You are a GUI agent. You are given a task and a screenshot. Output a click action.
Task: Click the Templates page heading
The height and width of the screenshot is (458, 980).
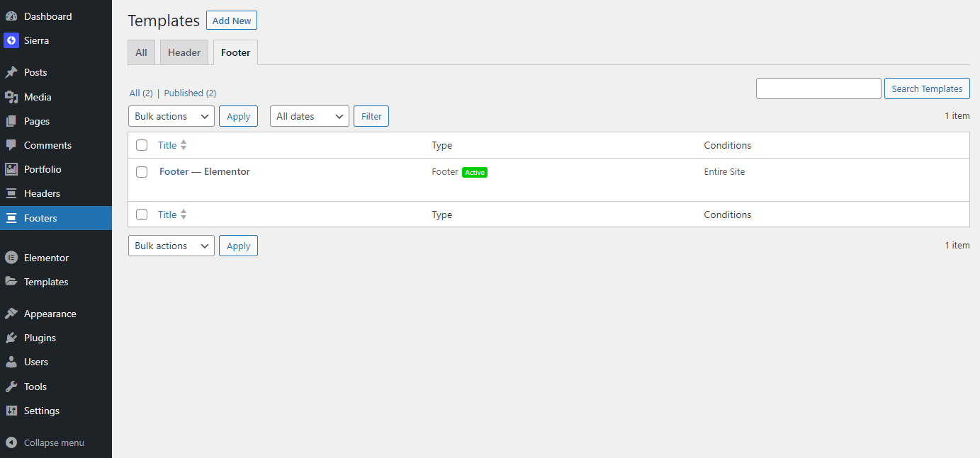click(x=164, y=21)
